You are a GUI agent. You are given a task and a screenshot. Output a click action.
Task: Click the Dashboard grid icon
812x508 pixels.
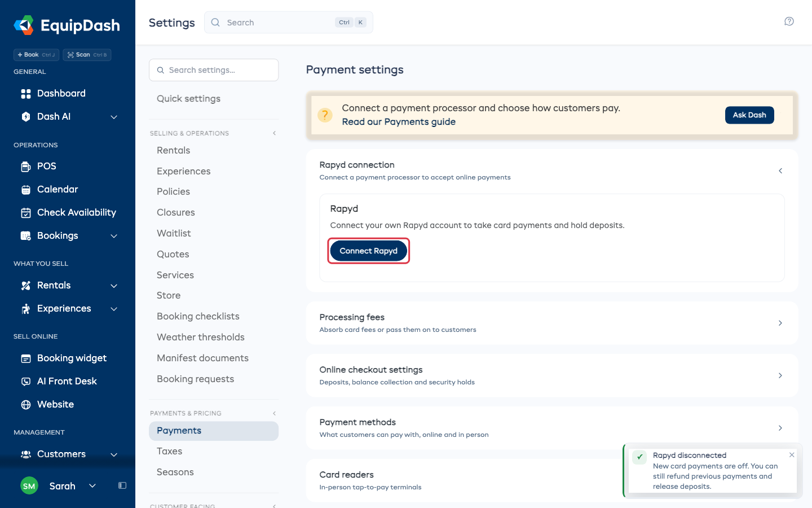[26, 94]
